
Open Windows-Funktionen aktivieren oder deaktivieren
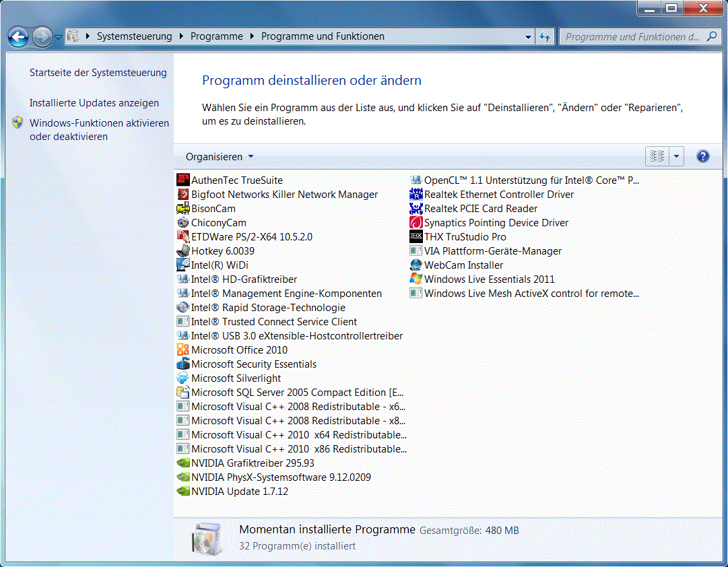tap(100, 129)
